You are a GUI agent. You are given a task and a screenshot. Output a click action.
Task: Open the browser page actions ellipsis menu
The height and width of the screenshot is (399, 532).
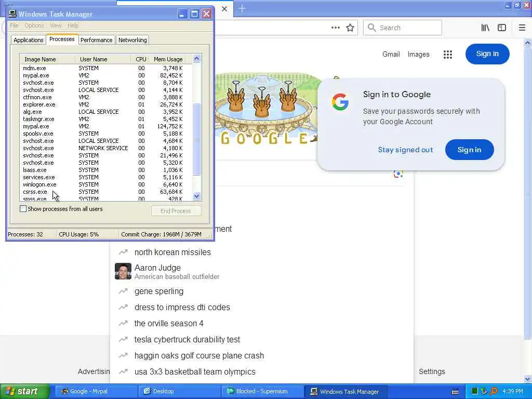coord(335,28)
